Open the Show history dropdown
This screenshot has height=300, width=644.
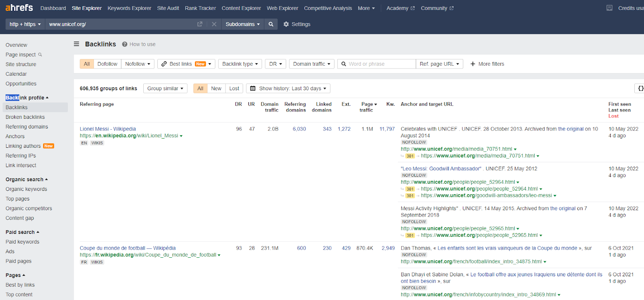(x=288, y=88)
